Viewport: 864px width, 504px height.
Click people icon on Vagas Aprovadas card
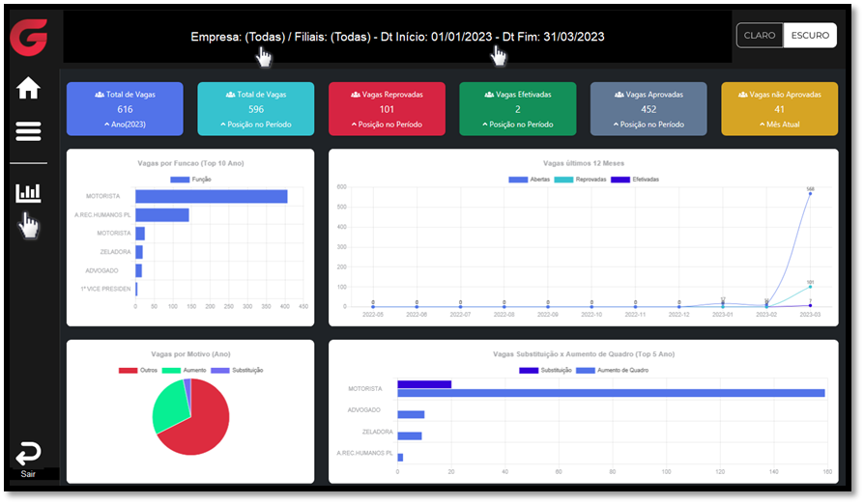point(619,95)
